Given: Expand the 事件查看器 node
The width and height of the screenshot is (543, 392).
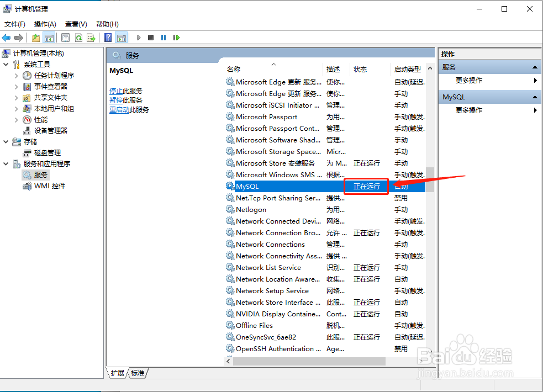Looking at the screenshot, I should tap(16, 87).
